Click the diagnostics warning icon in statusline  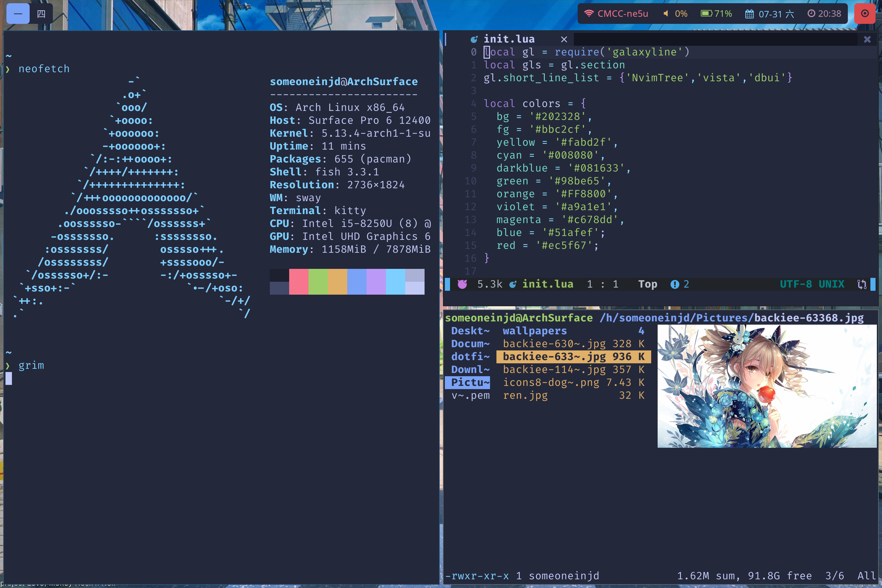tap(675, 284)
